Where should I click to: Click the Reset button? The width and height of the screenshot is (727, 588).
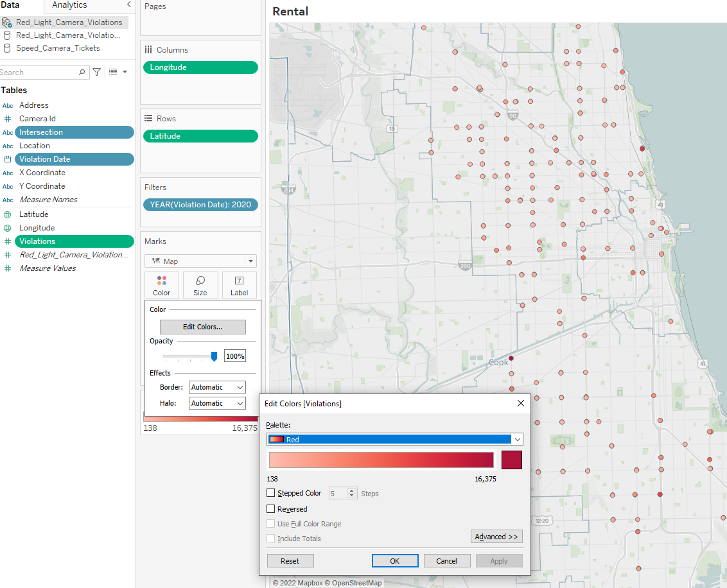tap(290, 560)
